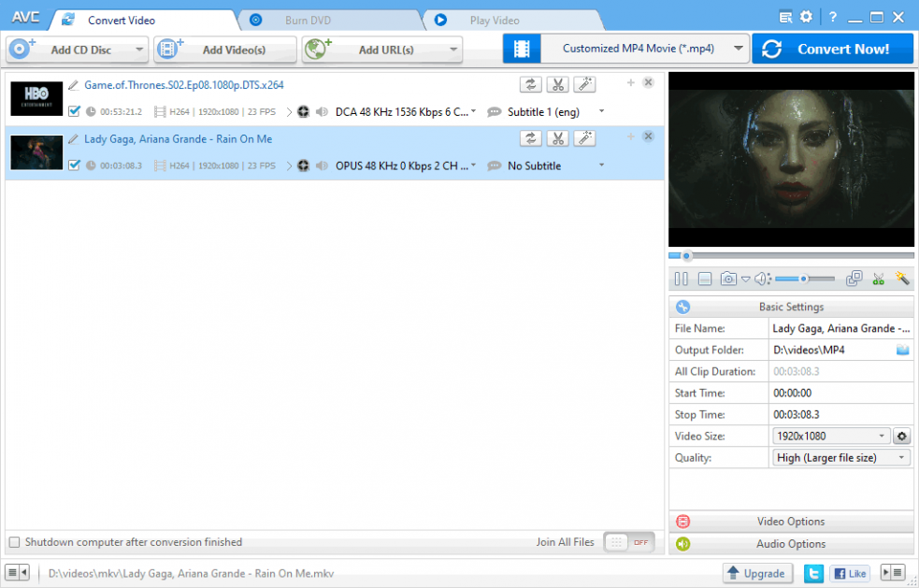
Task: Expand the Quality dropdown in Basic Settings
Action: (841, 458)
